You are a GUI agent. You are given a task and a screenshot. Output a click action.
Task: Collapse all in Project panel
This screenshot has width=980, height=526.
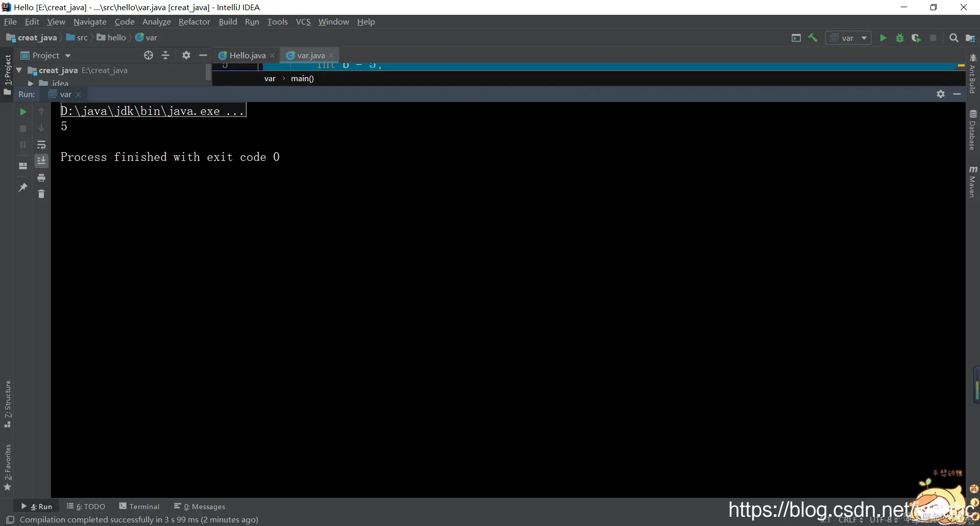165,55
